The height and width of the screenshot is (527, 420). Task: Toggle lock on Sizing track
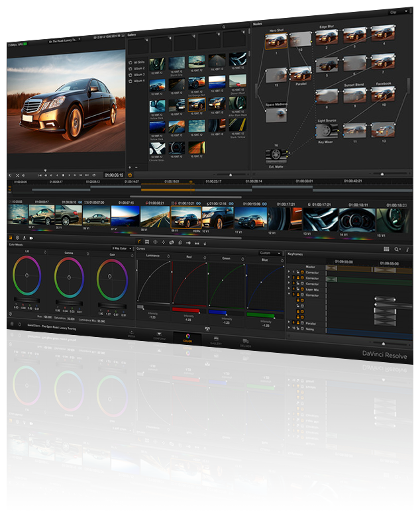[x=298, y=328]
